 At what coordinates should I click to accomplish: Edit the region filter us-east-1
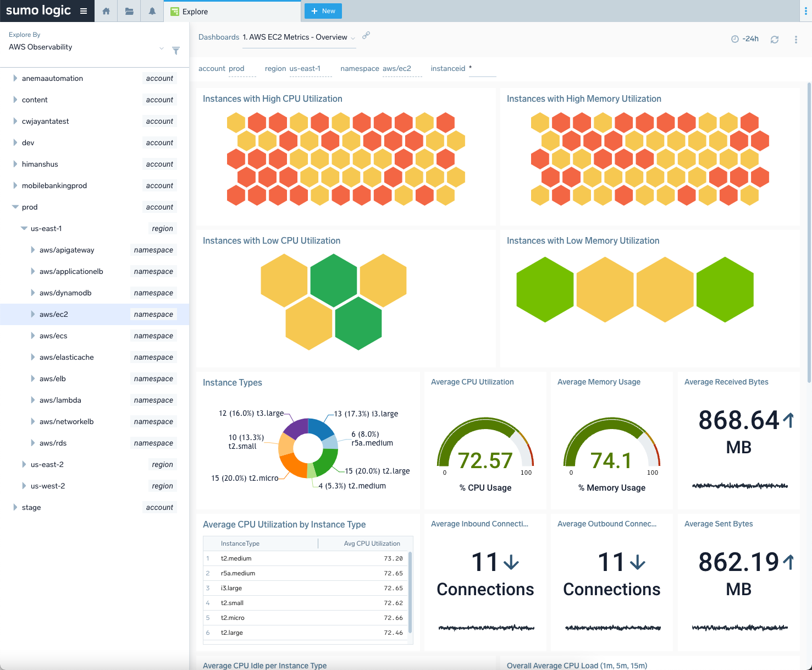pos(310,69)
